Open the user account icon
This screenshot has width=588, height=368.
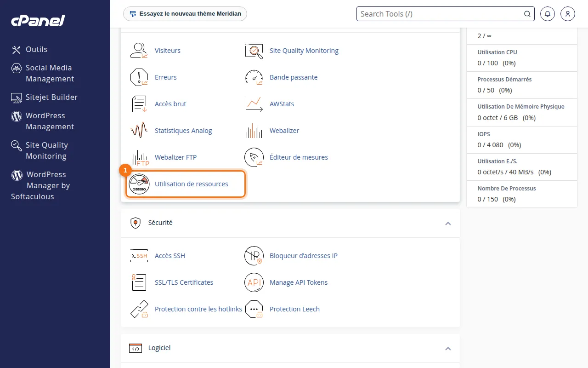coord(568,14)
